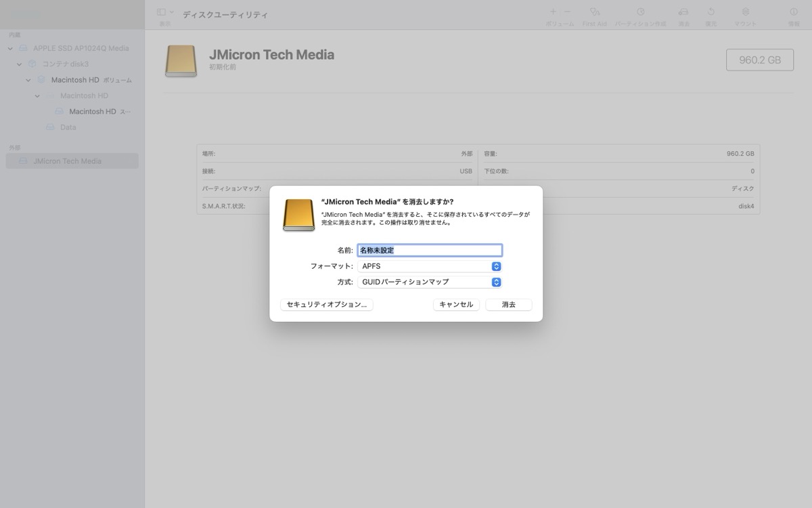Open the フォーマット APFS dropdown

pos(430,266)
